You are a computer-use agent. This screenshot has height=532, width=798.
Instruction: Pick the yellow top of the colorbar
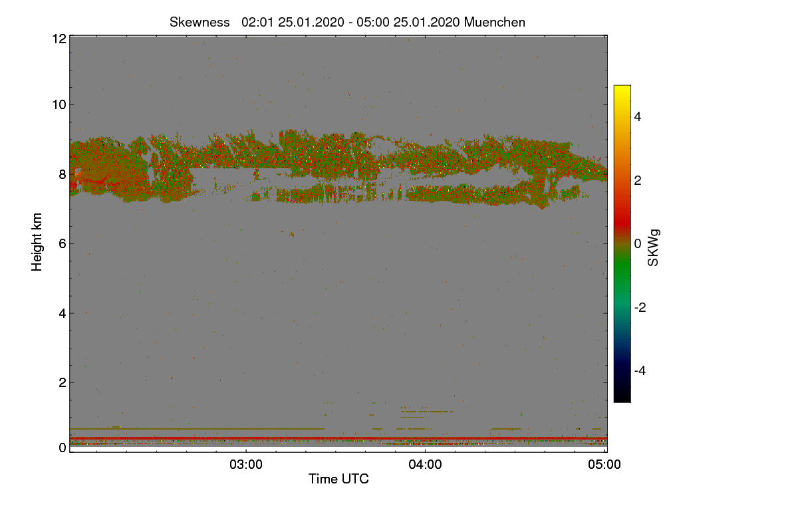(x=622, y=90)
